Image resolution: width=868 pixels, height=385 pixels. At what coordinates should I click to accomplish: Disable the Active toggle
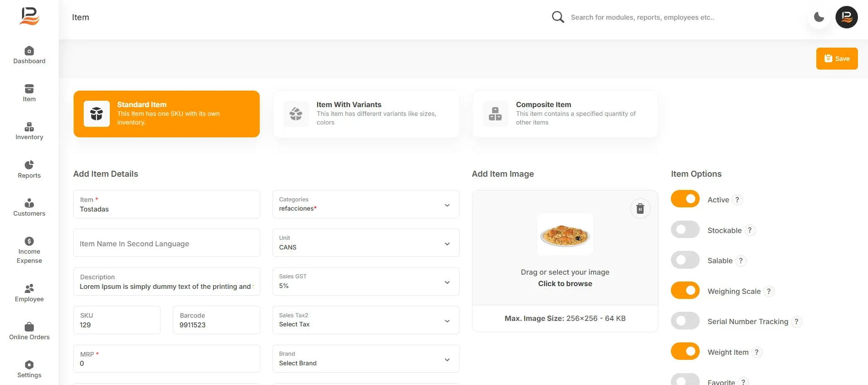[685, 199]
